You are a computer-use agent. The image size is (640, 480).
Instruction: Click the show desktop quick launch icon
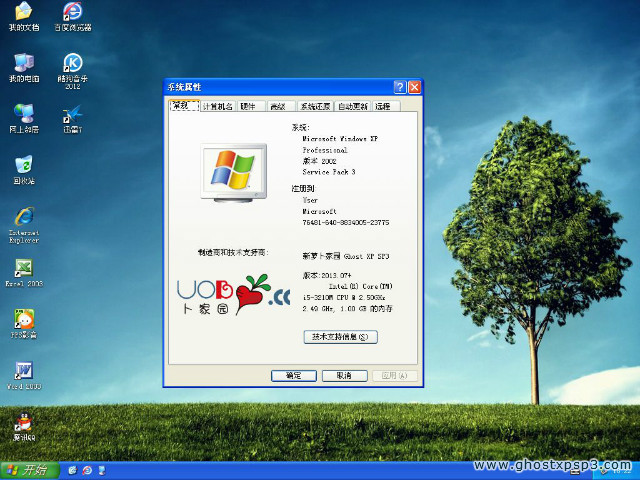[x=72, y=470]
